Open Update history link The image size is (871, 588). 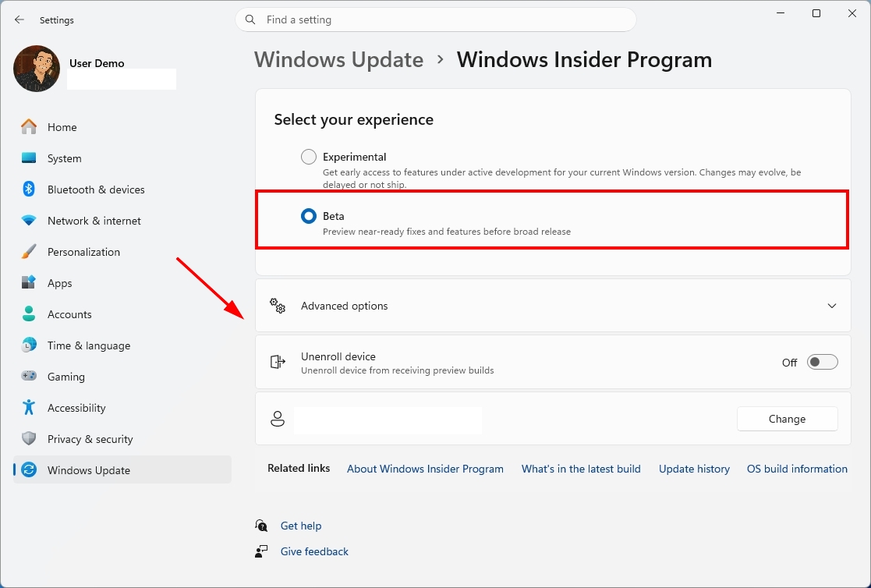pyautogui.click(x=694, y=469)
